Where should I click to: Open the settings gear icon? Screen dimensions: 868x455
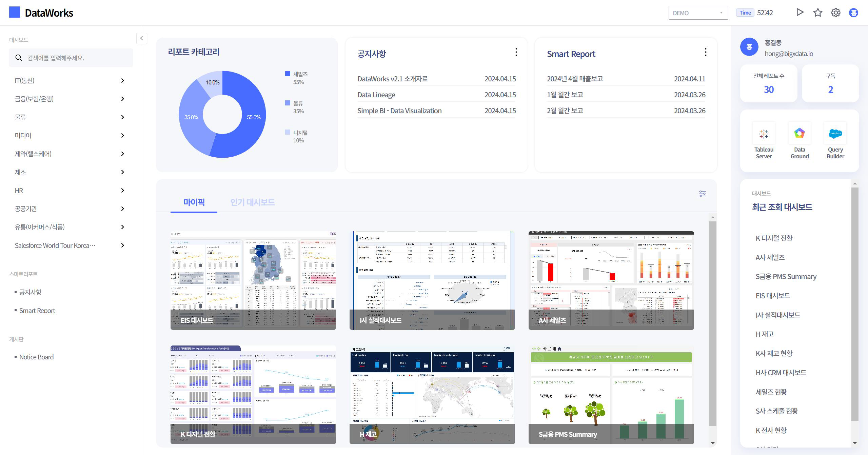(835, 13)
